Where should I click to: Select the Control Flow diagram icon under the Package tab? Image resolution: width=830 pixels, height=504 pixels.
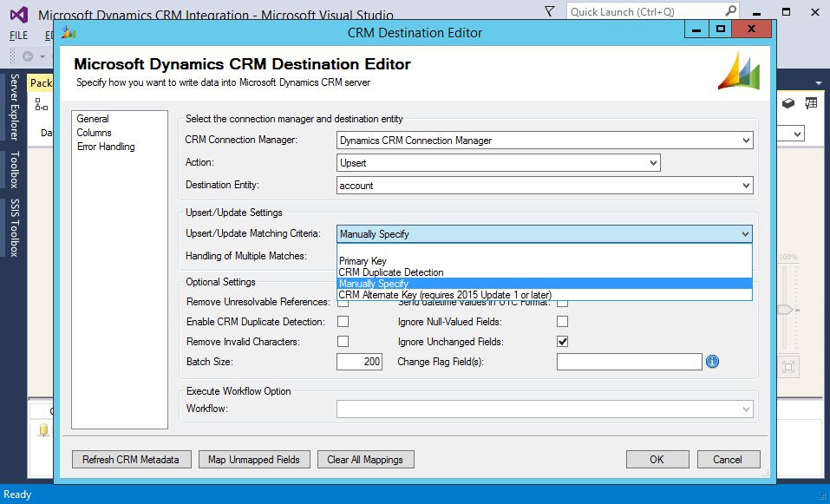pos(42,104)
